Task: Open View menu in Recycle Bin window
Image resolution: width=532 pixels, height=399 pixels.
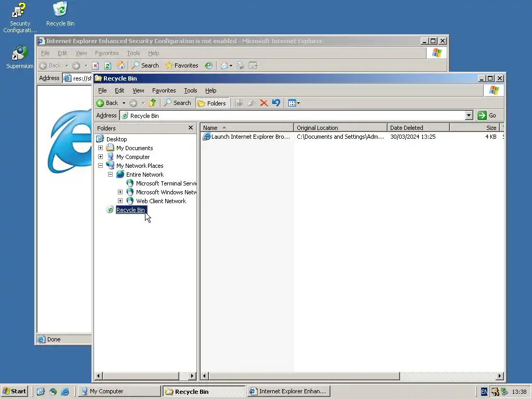Action: [138, 90]
